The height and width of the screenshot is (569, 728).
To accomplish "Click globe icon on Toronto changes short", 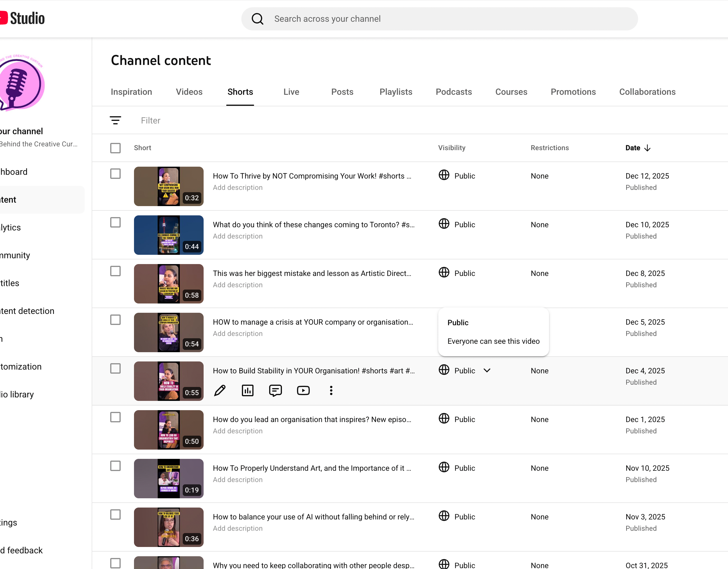I will click(x=444, y=224).
